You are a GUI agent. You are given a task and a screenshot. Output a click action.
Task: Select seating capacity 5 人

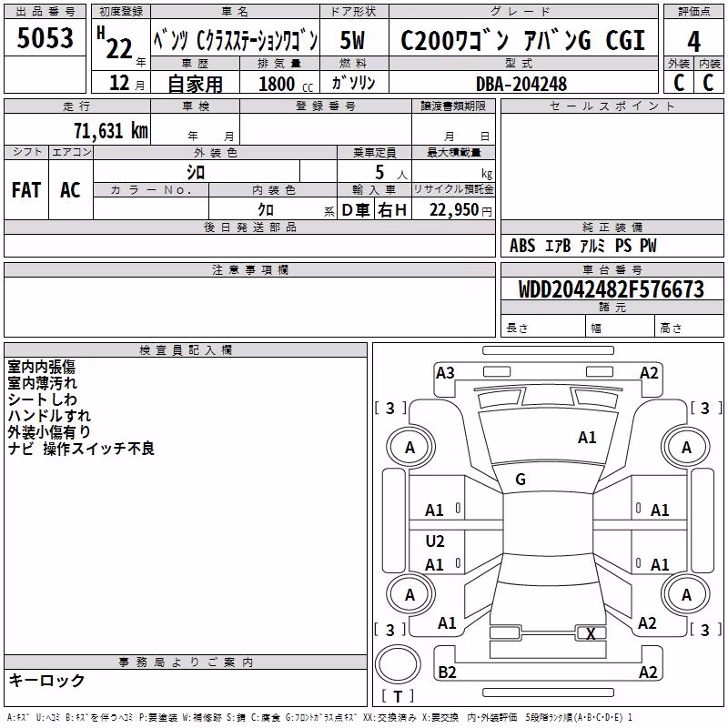tap(391, 173)
